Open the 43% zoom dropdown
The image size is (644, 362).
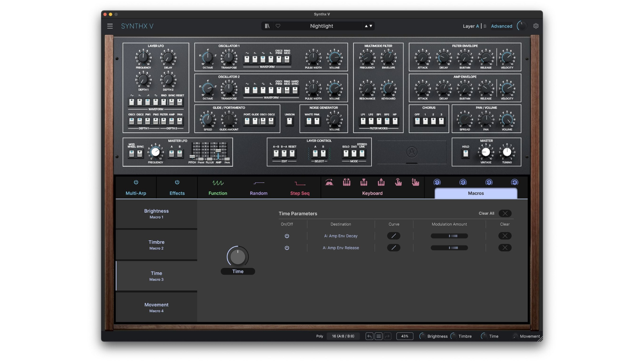(405, 336)
